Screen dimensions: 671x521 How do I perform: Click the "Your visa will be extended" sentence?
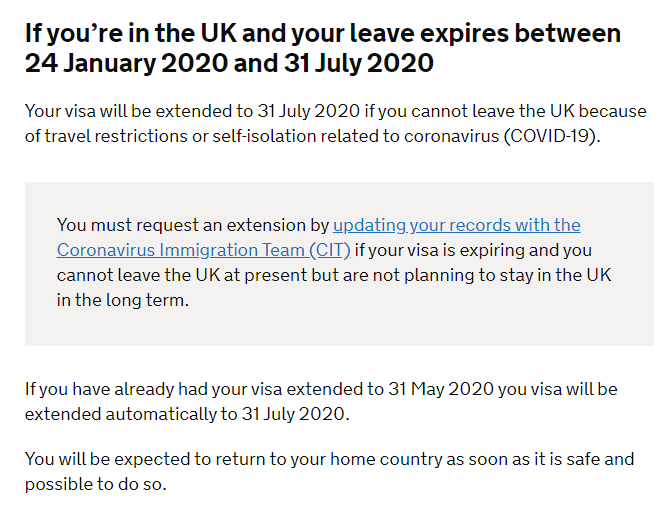point(336,123)
